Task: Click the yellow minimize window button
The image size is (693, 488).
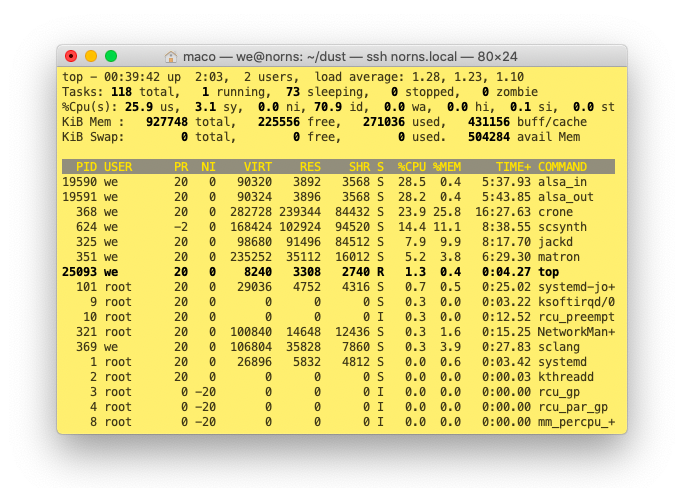Action: [91, 56]
